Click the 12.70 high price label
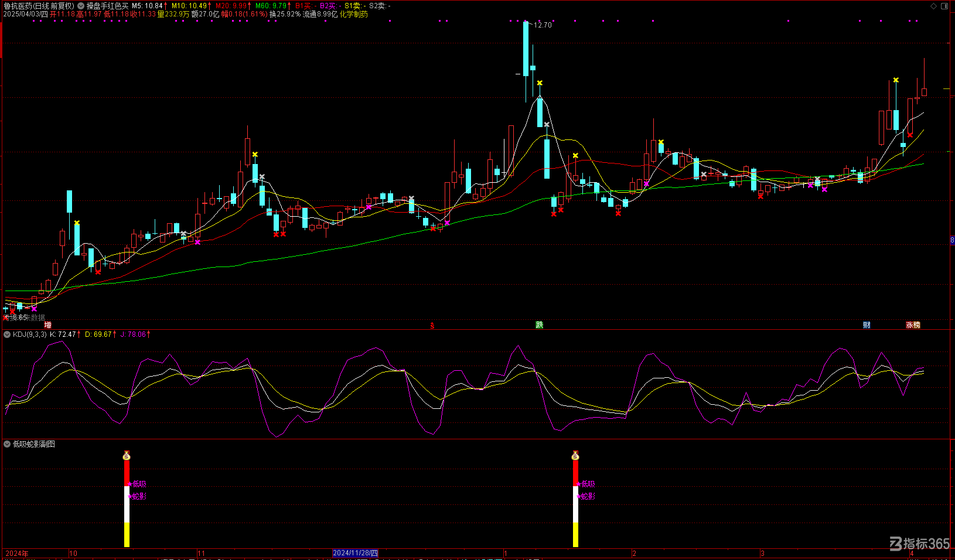Screen dimensions: 955x560 [543, 25]
